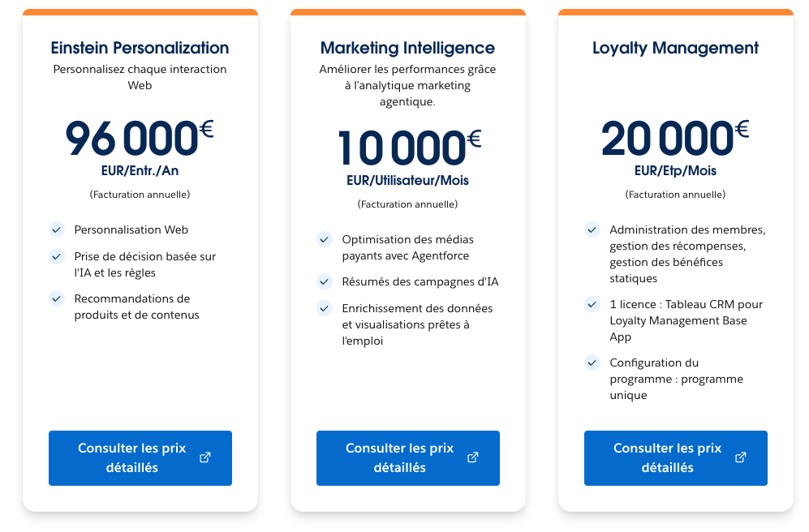The height and width of the screenshot is (532, 809).
Task: Click the Einstein Personalization card title
Action: point(140,48)
